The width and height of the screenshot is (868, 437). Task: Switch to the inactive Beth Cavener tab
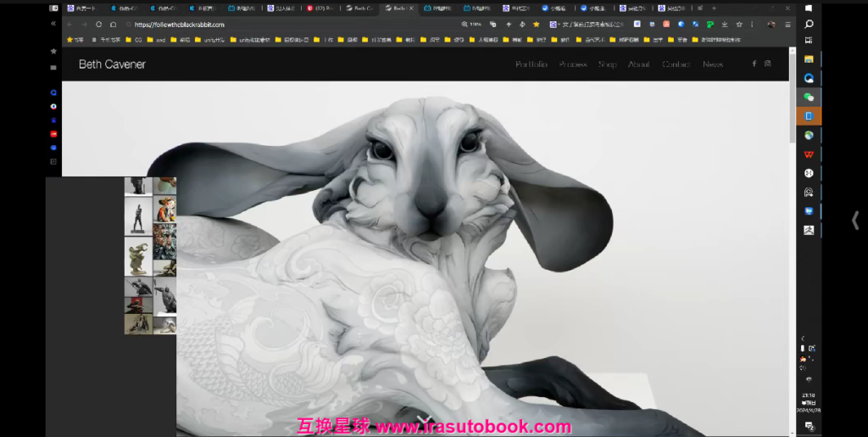click(359, 8)
